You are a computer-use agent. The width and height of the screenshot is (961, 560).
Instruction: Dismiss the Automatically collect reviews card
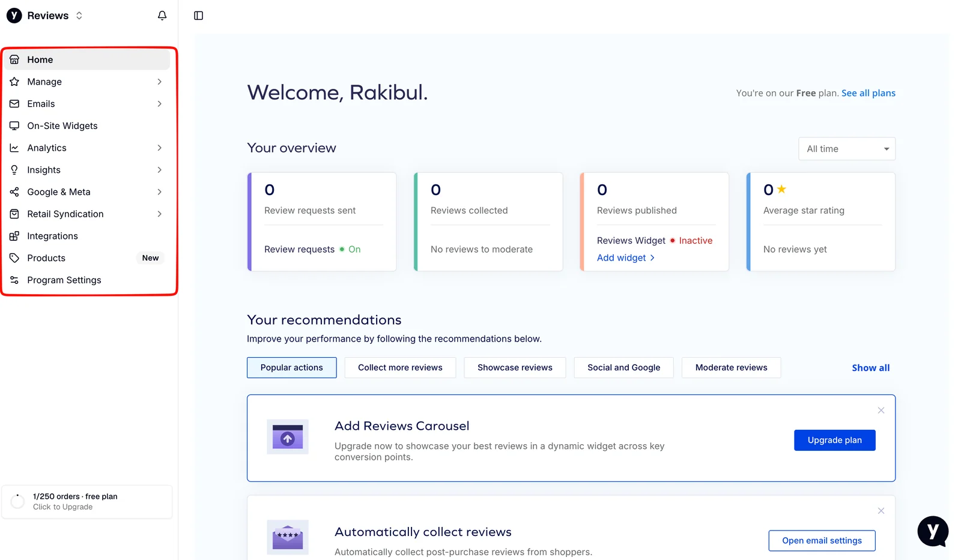coord(881,511)
